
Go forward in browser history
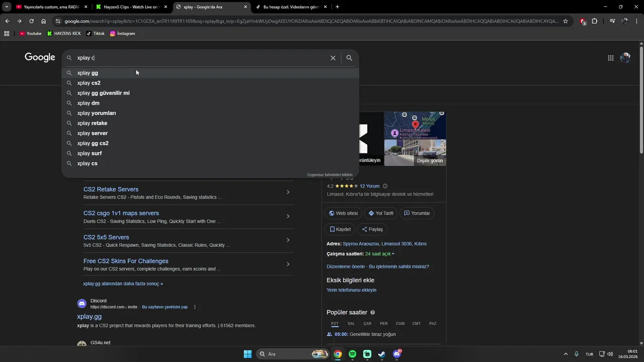tap(19, 21)
